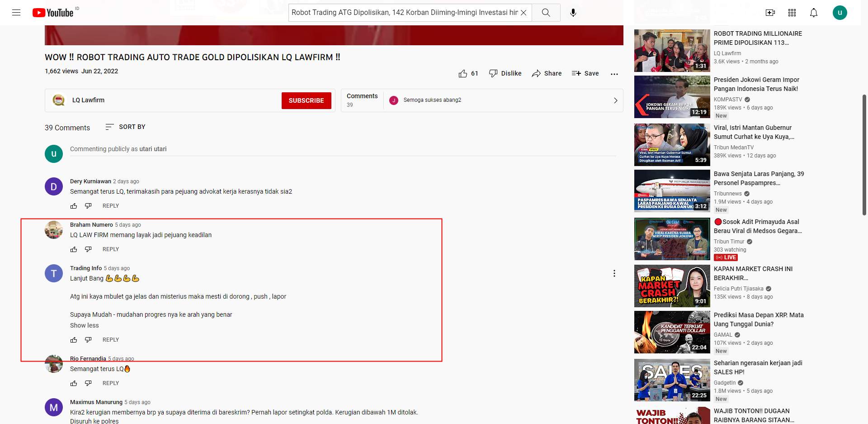Reply to Dery Kurniawan's comment

pos(111,206)
